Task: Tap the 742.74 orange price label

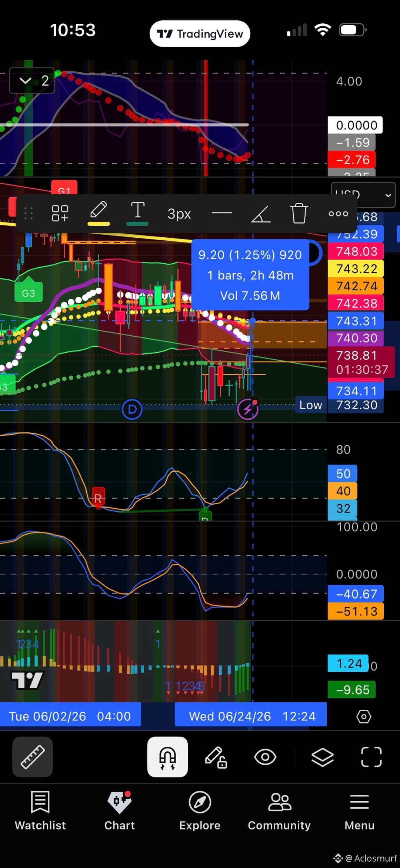Action: 356,286
